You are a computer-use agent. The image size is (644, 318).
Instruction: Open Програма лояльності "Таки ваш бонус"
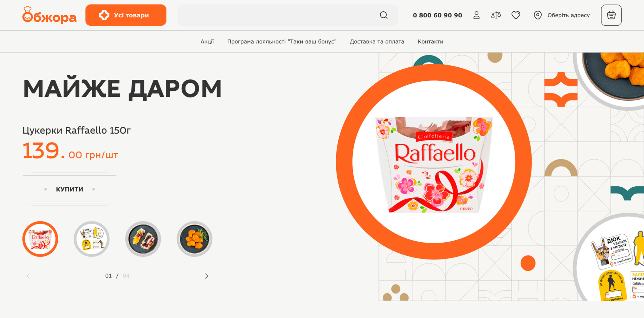pyautogui.click(x=282, y=41)
